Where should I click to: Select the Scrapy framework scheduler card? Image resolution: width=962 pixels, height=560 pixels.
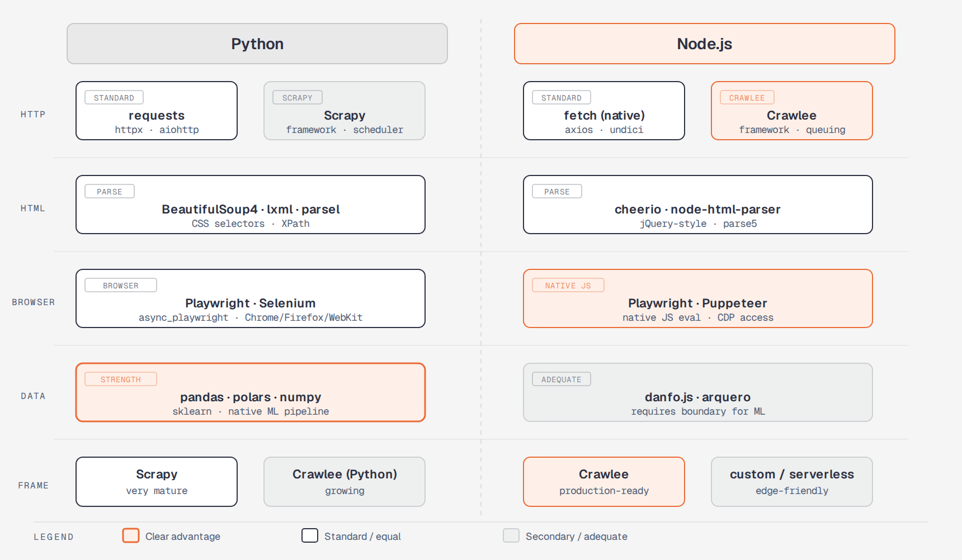point(345,111)
